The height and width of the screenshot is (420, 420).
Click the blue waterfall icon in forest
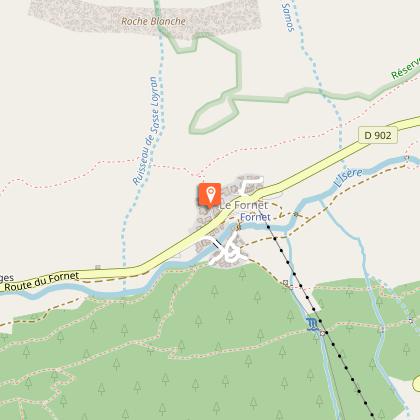pos(312,324)
